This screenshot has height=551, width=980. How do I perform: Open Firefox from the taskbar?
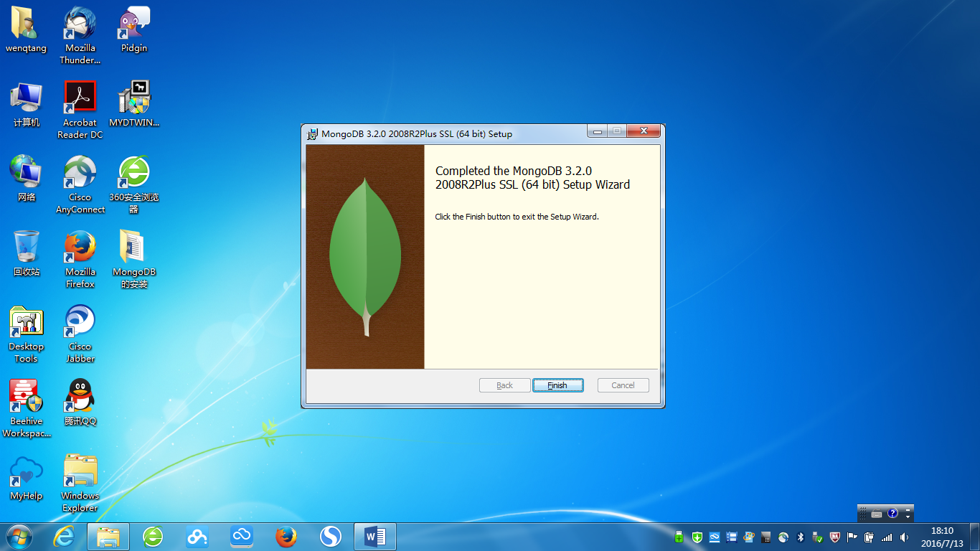pyautogui.click(x=286, y=537)
